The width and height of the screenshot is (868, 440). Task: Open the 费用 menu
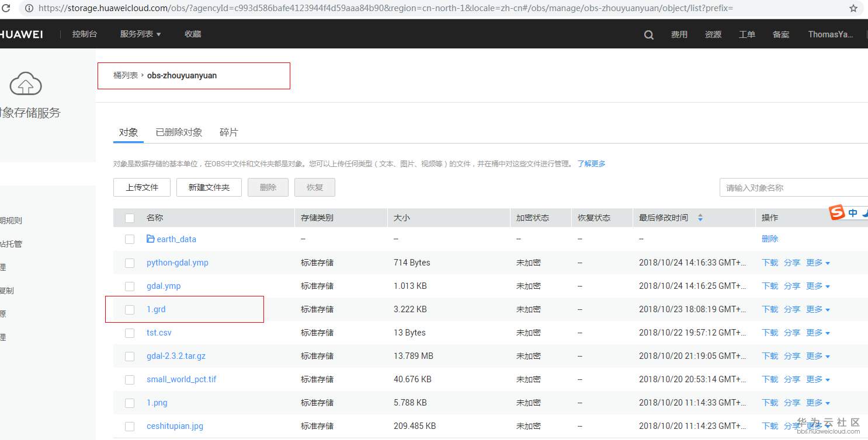(x=679, y=34)
